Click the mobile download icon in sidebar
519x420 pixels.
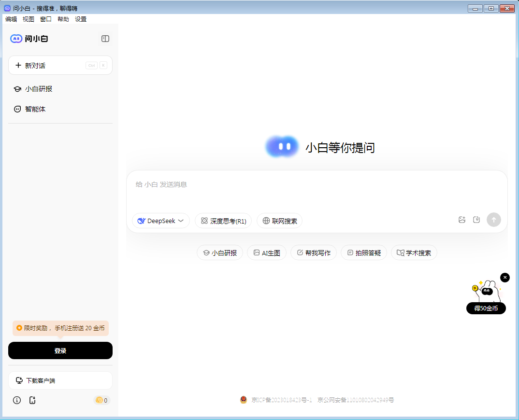33,400
